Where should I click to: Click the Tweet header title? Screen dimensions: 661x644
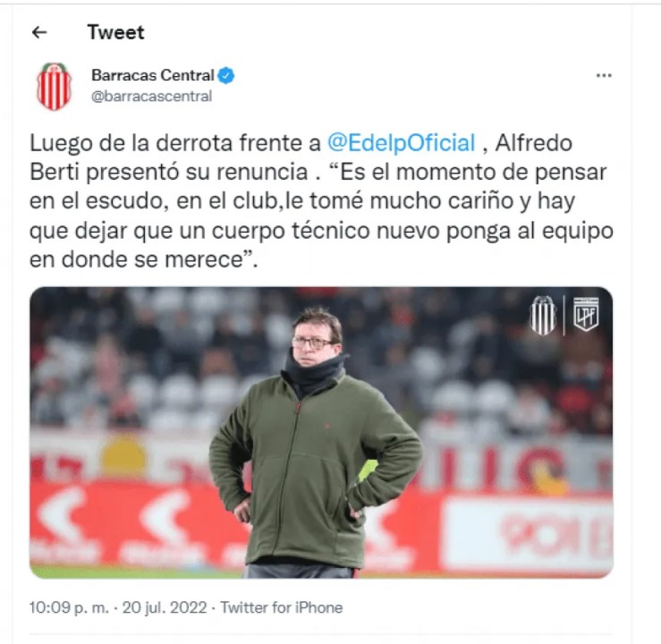tap(116, 32)
